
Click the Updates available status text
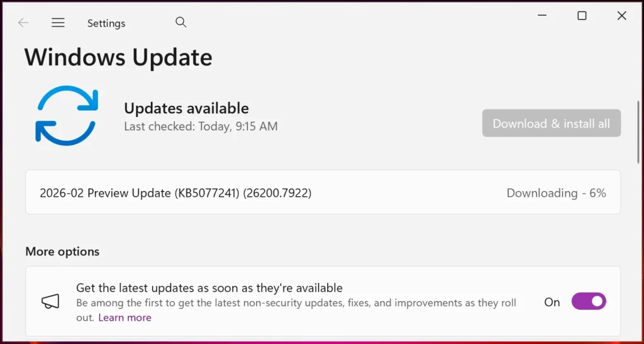186,108
